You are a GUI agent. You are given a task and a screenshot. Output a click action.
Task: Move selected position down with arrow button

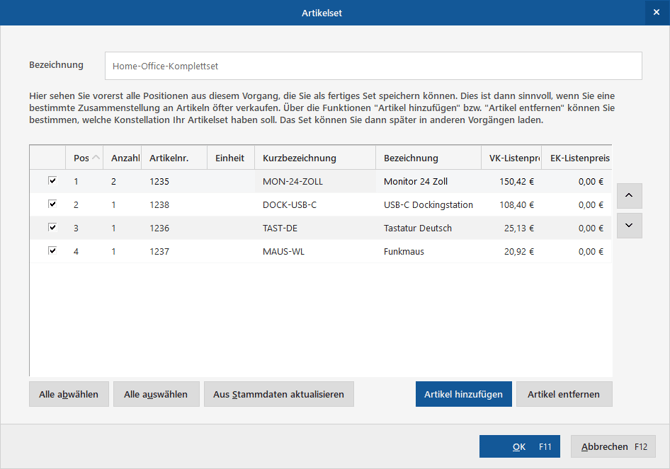pyautogui.click(x=629, y=226)
